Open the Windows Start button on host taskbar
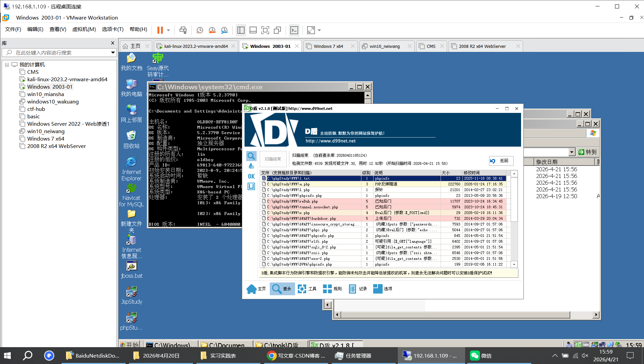 point(7,356)
